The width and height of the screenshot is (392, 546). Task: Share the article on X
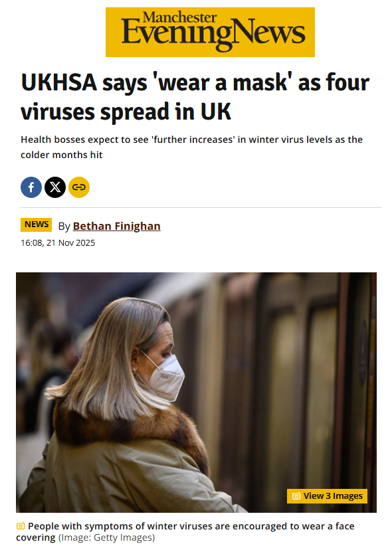click(55, 187)
